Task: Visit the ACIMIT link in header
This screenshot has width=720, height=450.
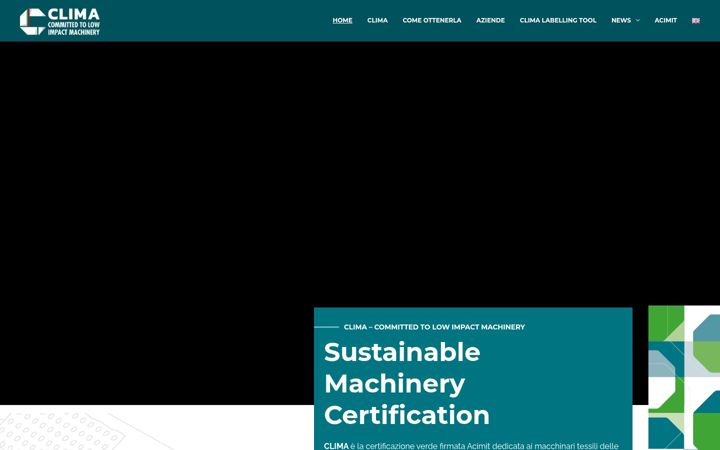Action: 665,20
